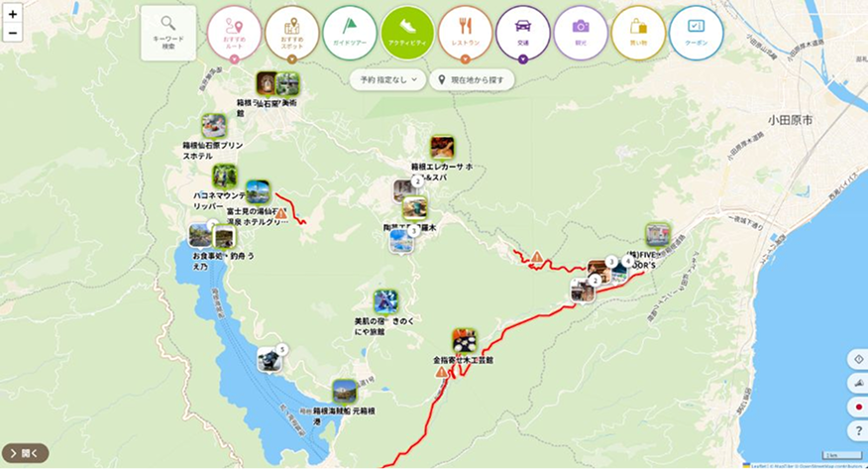
Task: Expand the 交通 transport dropdown arrow
Action: point(523,59)
